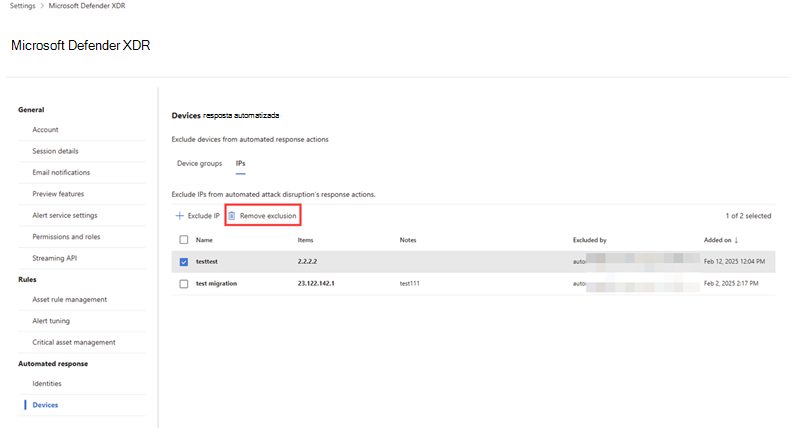Click IP value 23.122.142.1
This screenshot has width=800, height=439.
click(x=316, y=283)
